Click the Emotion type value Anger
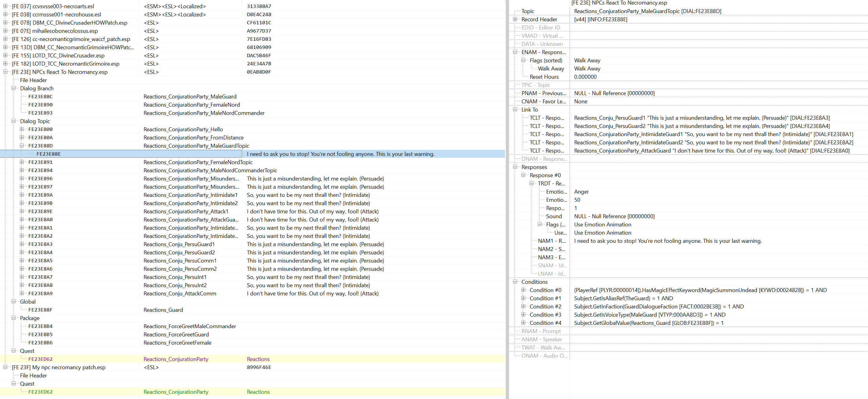The width and height of the screenshot is (868, 399). 582,191
